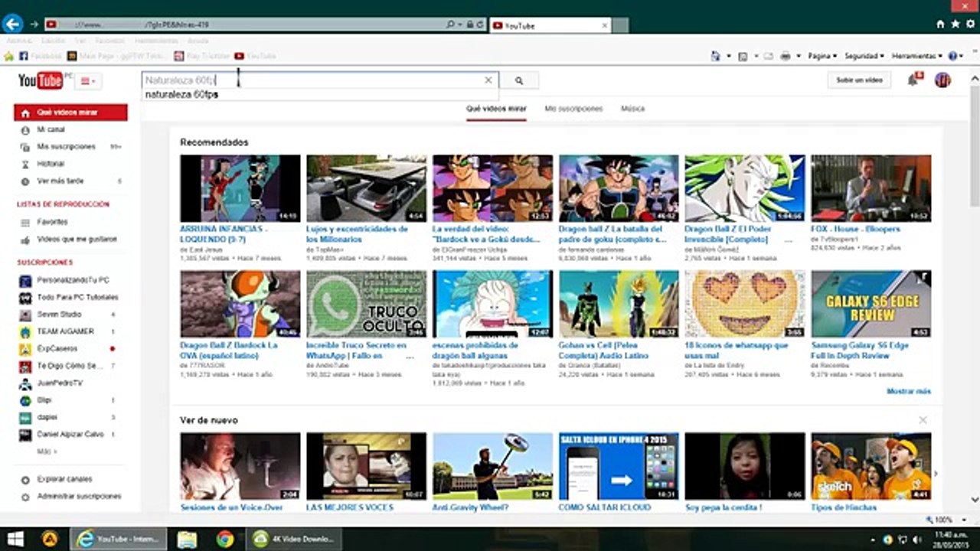Expand 'Más' to show more subscriptions
Image resolution: width=980 pixels, height=551 pixels.
(47, 452)
